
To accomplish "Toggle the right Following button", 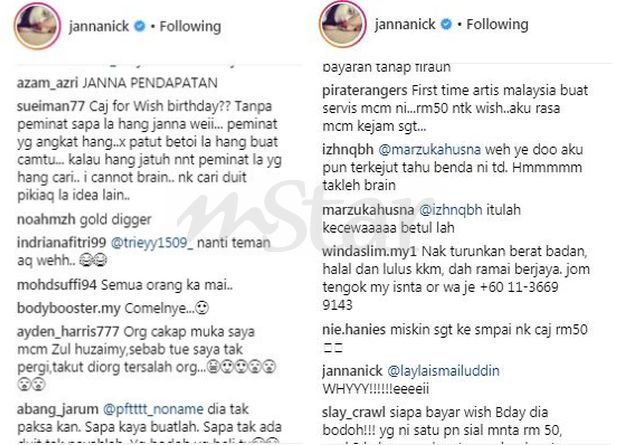I will 497,24.
